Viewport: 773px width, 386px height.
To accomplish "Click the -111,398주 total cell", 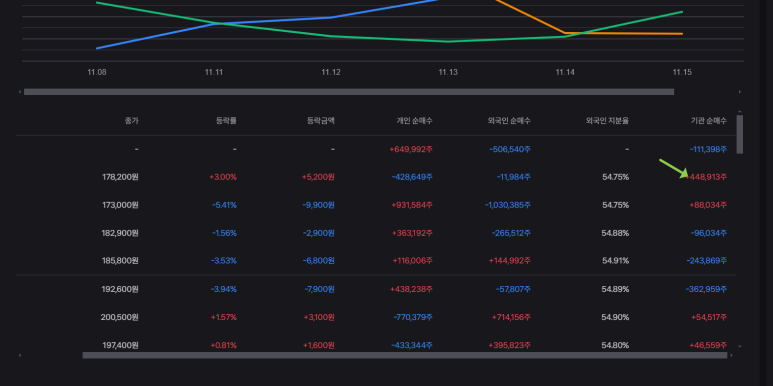I will (708, 149).
